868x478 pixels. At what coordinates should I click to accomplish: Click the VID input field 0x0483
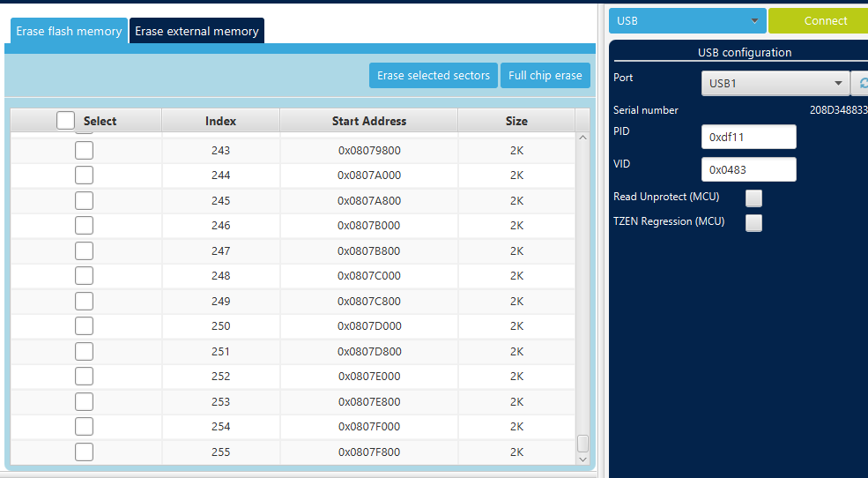click(748, 169)
